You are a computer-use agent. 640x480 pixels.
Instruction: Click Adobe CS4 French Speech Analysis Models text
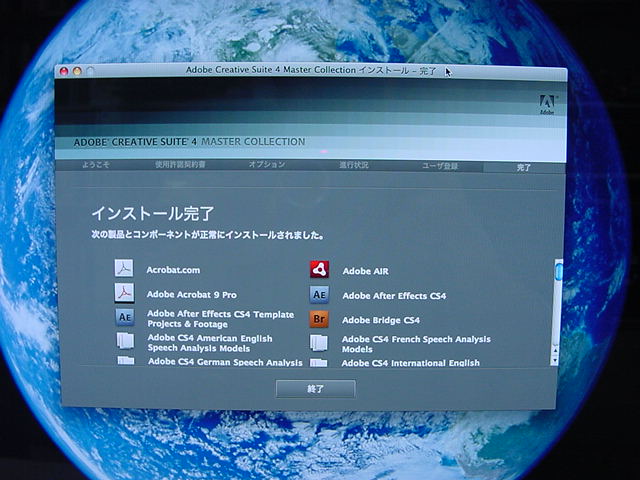(416, 344)
